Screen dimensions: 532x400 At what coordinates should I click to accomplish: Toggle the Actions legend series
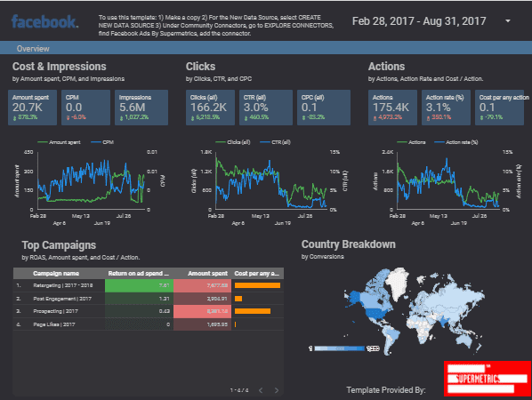(x=411, y=142)
